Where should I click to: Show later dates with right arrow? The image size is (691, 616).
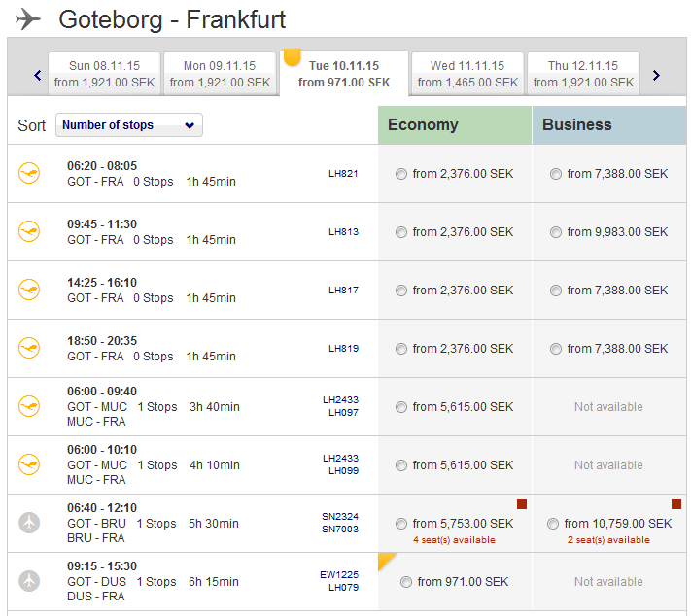coord(657,75)
